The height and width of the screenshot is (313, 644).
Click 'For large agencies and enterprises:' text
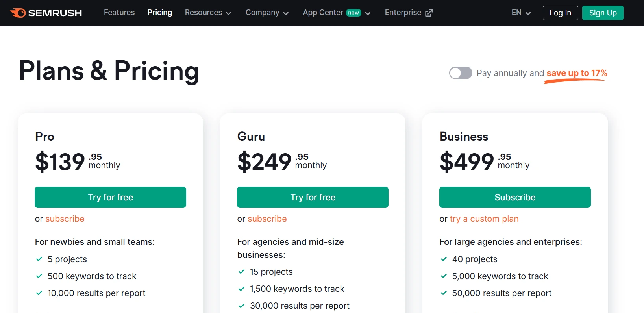(511, 242)
